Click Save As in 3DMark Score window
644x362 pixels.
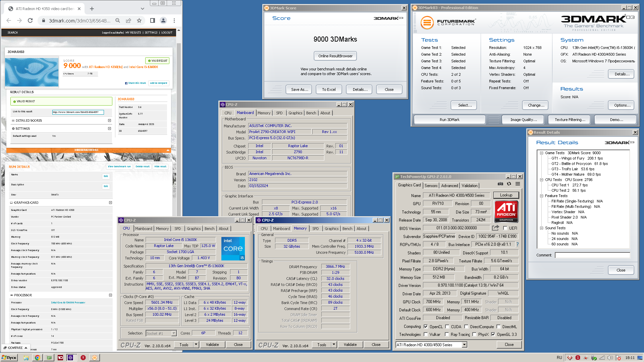click(299, 89)
